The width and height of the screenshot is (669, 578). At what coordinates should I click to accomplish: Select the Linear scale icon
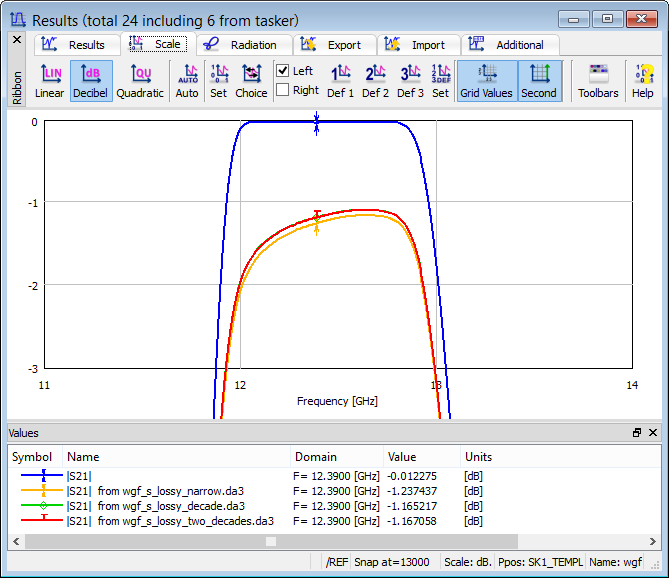tap(49, 81)
